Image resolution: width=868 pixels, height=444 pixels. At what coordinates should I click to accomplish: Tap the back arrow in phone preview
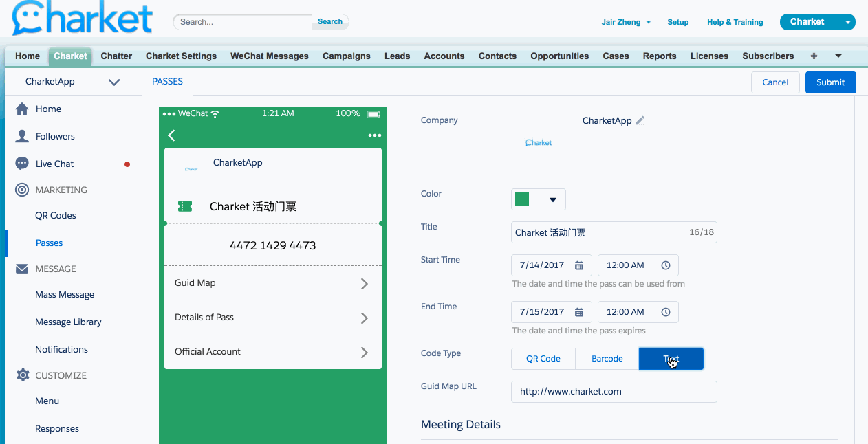[171, 135]
